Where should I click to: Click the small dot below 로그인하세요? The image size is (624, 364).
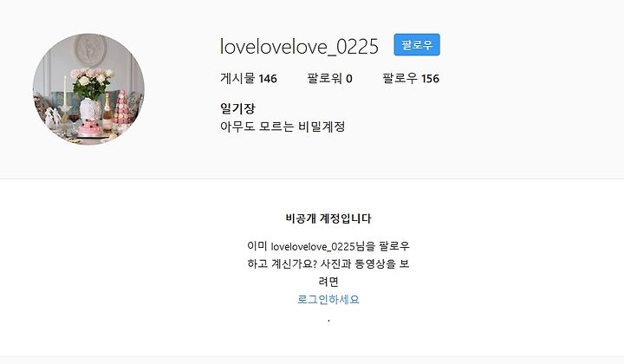(328, 321)
